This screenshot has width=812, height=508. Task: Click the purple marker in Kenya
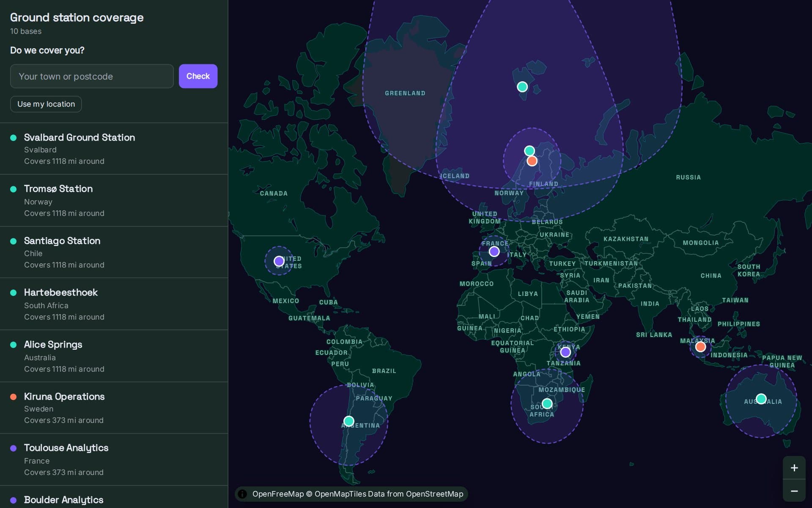coord(565,352)
